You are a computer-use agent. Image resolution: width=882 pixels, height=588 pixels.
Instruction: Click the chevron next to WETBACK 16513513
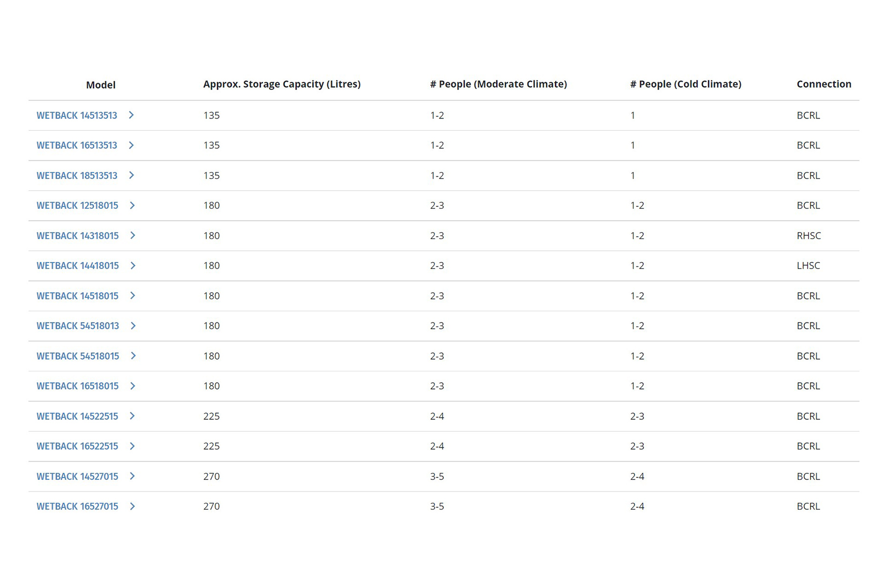click(x=131, y=146)
